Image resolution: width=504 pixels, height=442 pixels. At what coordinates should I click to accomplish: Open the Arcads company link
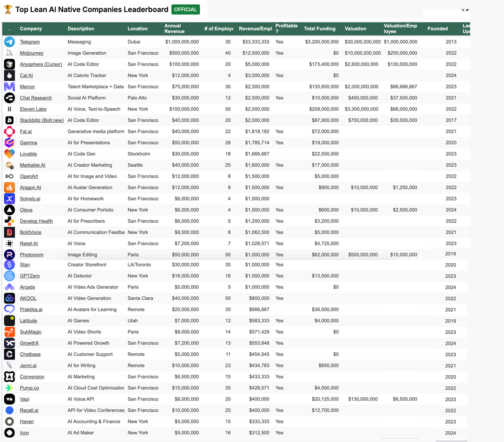pyautogui.click(x=28, y=287)
